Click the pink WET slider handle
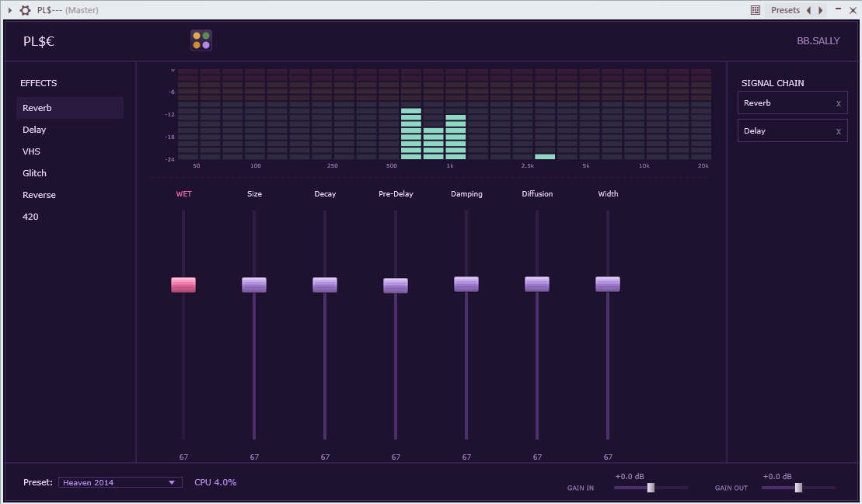This screenshot has height=504, width=862. 183,285
